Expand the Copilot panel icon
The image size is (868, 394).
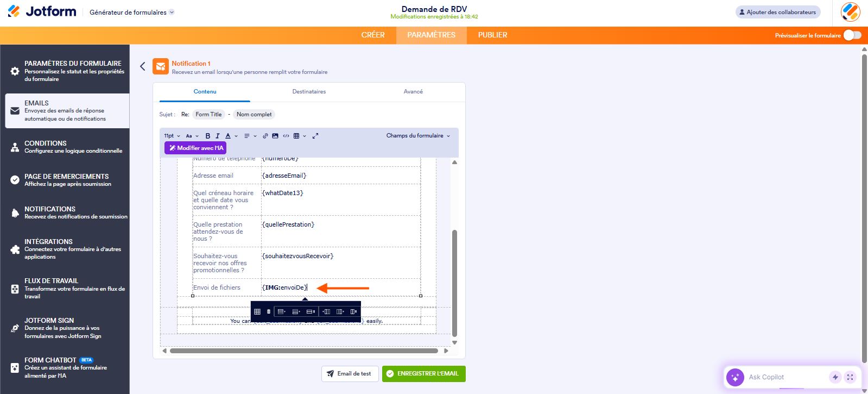(850, 377)
